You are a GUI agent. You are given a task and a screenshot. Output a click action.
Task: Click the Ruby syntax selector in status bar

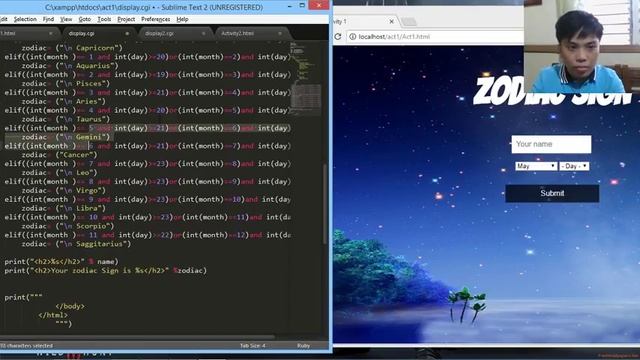[303, 346]
